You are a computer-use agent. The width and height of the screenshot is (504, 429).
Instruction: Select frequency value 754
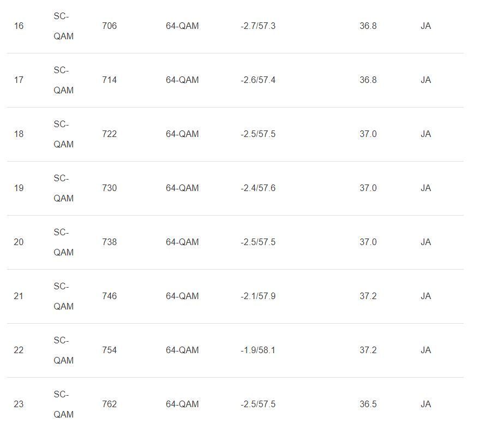pos(109,350)
